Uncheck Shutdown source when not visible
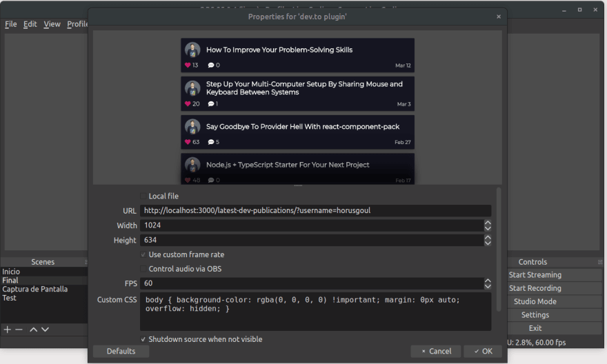Image resolution: width=607 pixels, height=364 pixels. click(x=143, y=339)
